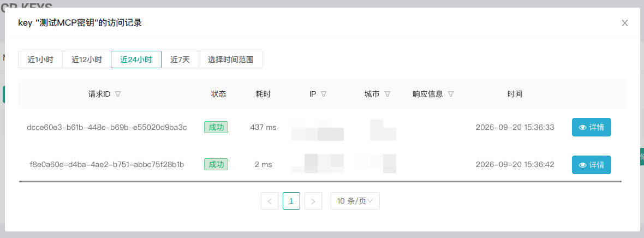The image size is (644, 238).
Task: View 详情 for request dcce60e3
Action: (592, 127)
